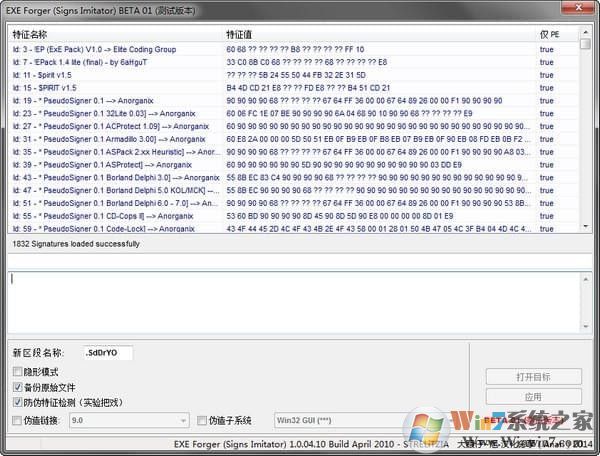Close the EXE Forger window

(x=578, y=7)
